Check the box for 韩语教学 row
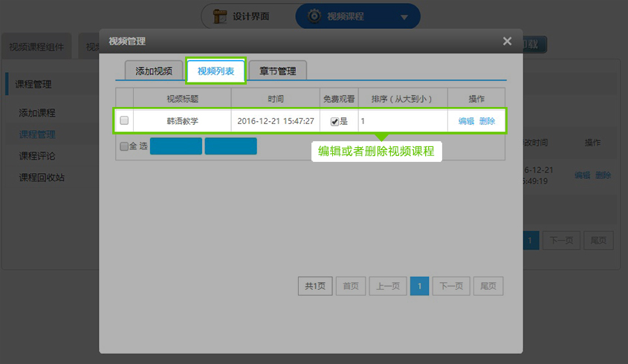628x364 pixels. pos(124,120)
